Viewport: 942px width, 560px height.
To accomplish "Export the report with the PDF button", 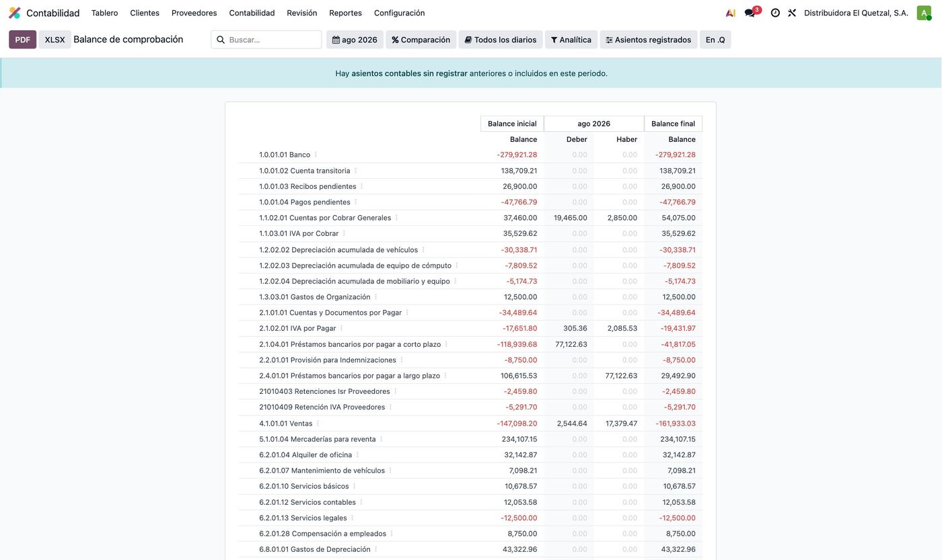I will 22,40.
